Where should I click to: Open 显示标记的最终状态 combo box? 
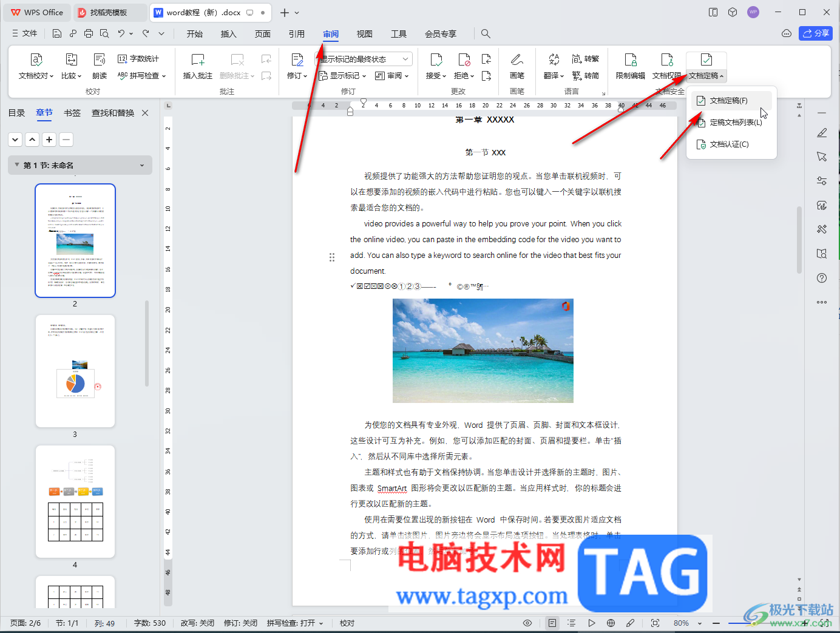click(x=364, y=59)
